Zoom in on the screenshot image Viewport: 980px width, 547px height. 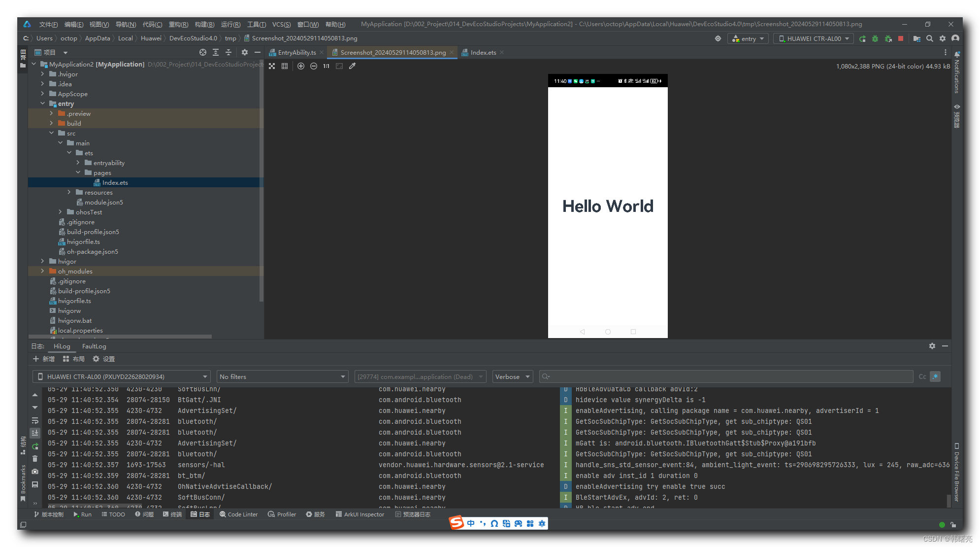click(x=301, y=66)
